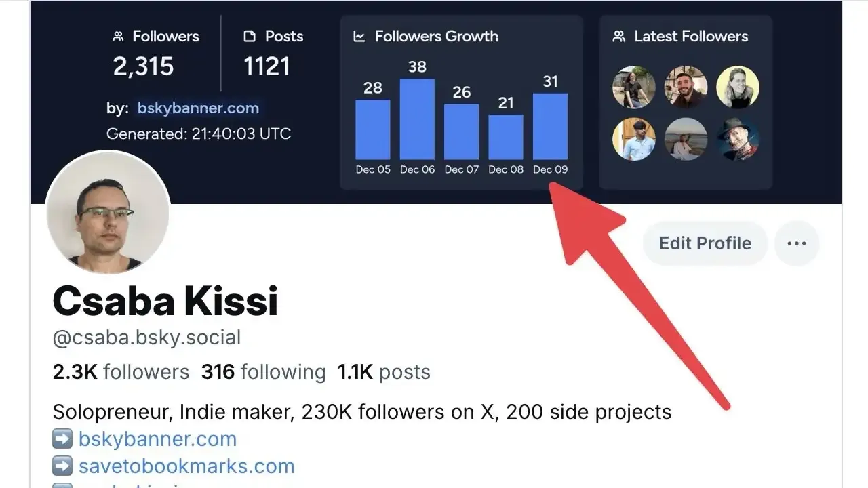View the 316 following list
This screenshot has height=488, width=868.
tap(263, 372)
